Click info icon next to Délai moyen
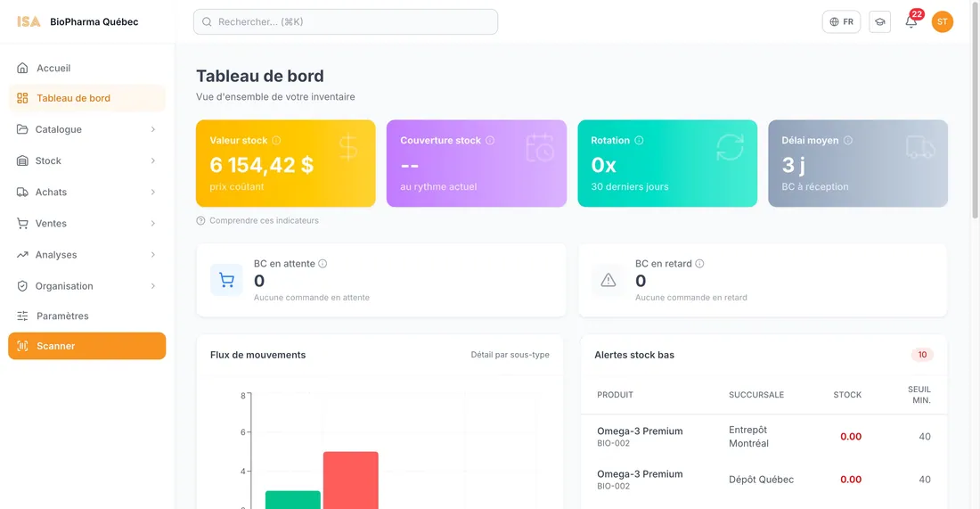The image size is (980, 509). click(x=847, y=141)
